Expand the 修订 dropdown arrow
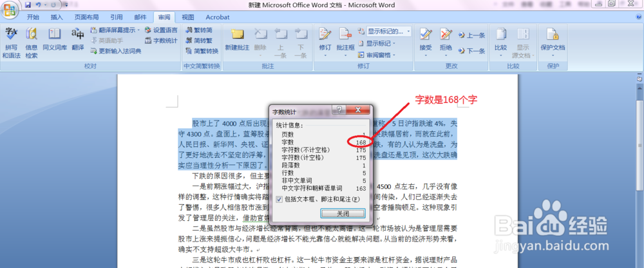644x268 pixels. (x=325, y=55)
